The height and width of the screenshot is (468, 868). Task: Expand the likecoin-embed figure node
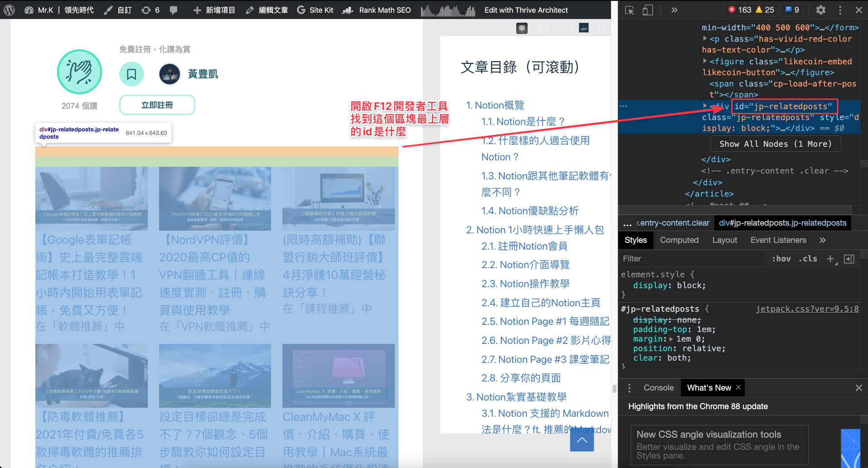click(705, 61)
